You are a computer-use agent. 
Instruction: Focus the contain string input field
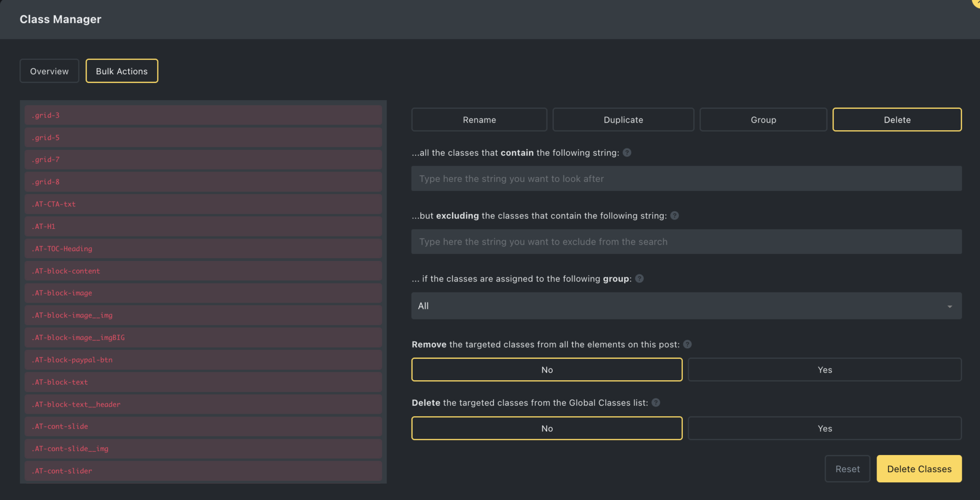coord(687,179)
